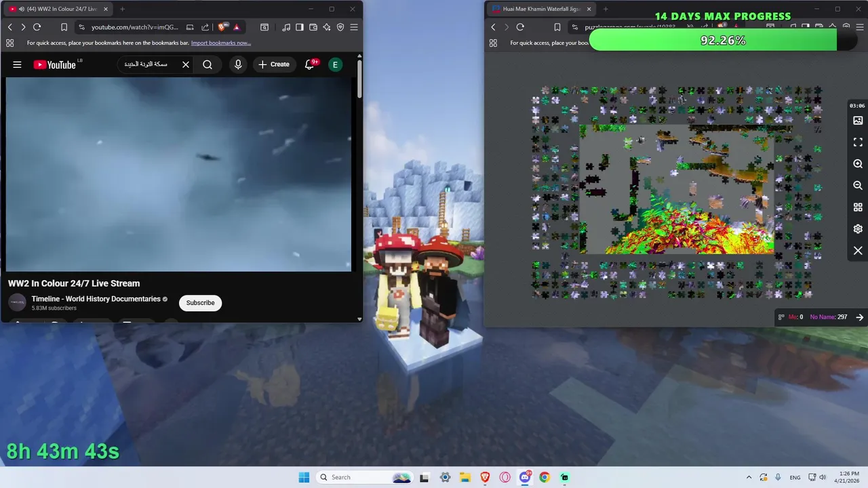This screenshot has height=488, width=868.
Task: Open the Windows Start menu
Action: tap(304, 477)
